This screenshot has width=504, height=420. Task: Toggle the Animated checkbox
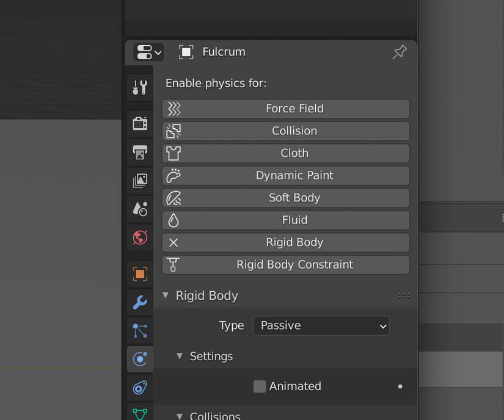tap(260, 386)
